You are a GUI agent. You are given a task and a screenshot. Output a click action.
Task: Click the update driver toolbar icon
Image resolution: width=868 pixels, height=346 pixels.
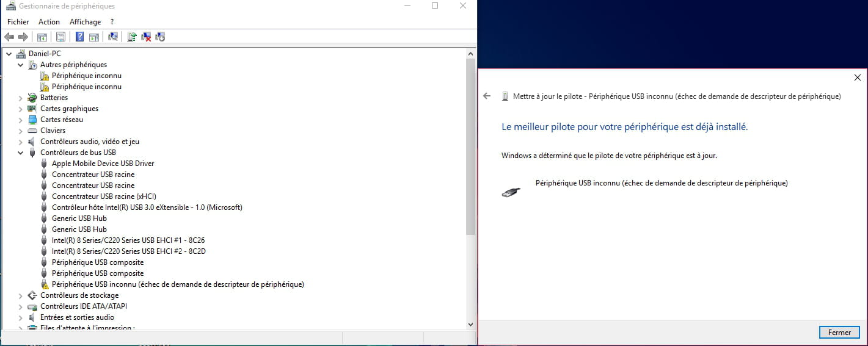[x=131, y=37]
